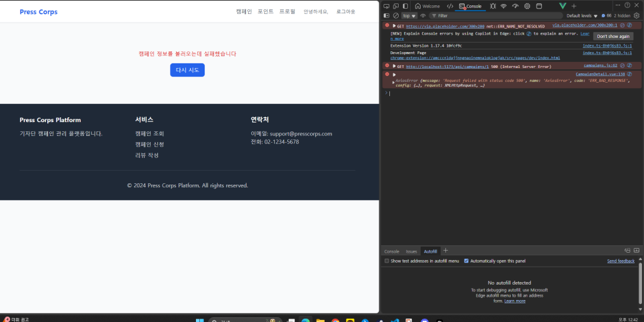Explain the ERR_NAME_NOT_RESOLVED error with its Copilot icon
The width and height of the screenshot is (644, 322).
coord(629,25)
